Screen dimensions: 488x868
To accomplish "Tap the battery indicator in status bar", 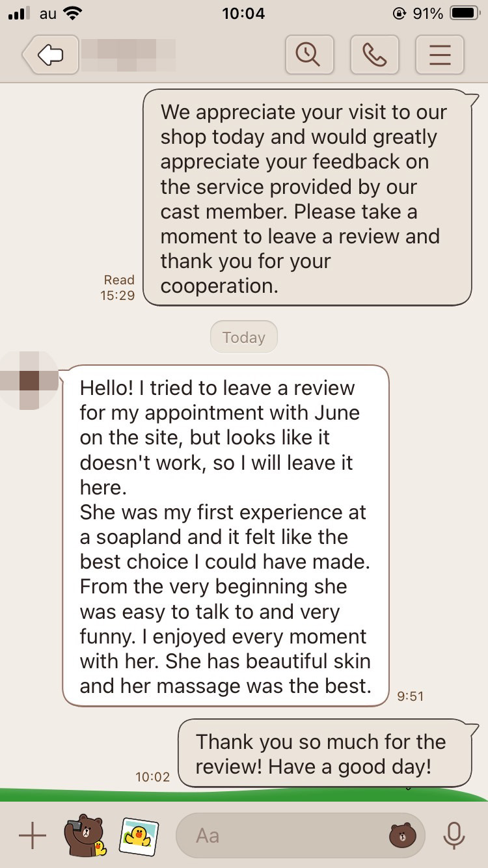I will [464, 13].
